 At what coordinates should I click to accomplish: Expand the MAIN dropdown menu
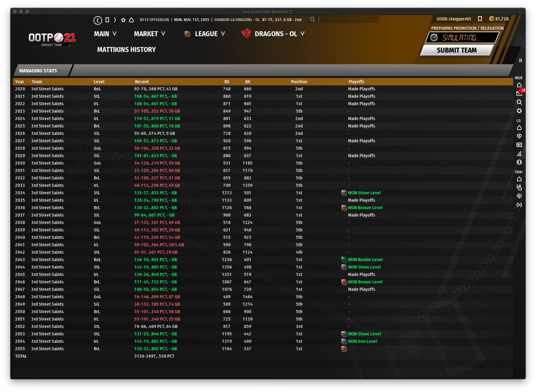tap(105, 34)
